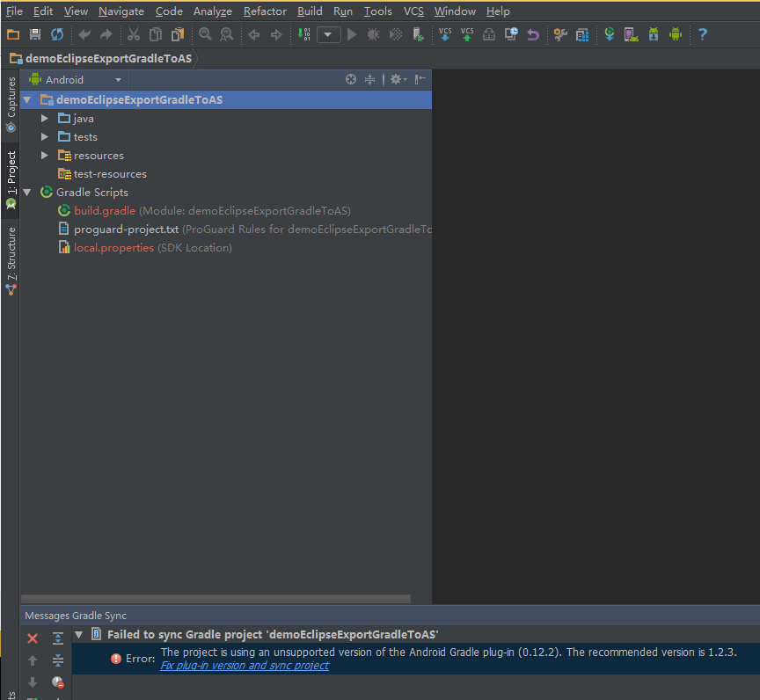
Task: Toggle the 1: Project side tab
Action: [11, 179]
